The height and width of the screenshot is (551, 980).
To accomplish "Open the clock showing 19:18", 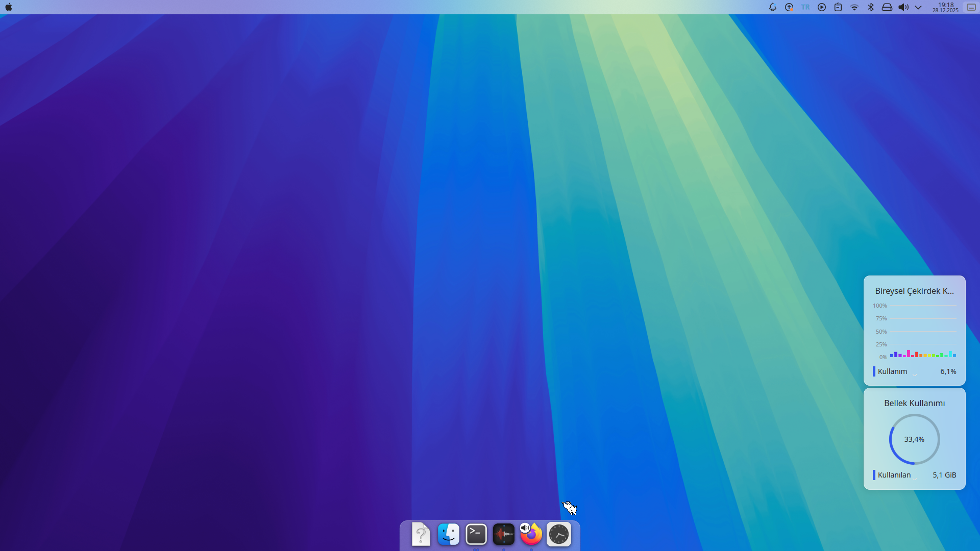I will pyautogui.click(x=945, y=7).
